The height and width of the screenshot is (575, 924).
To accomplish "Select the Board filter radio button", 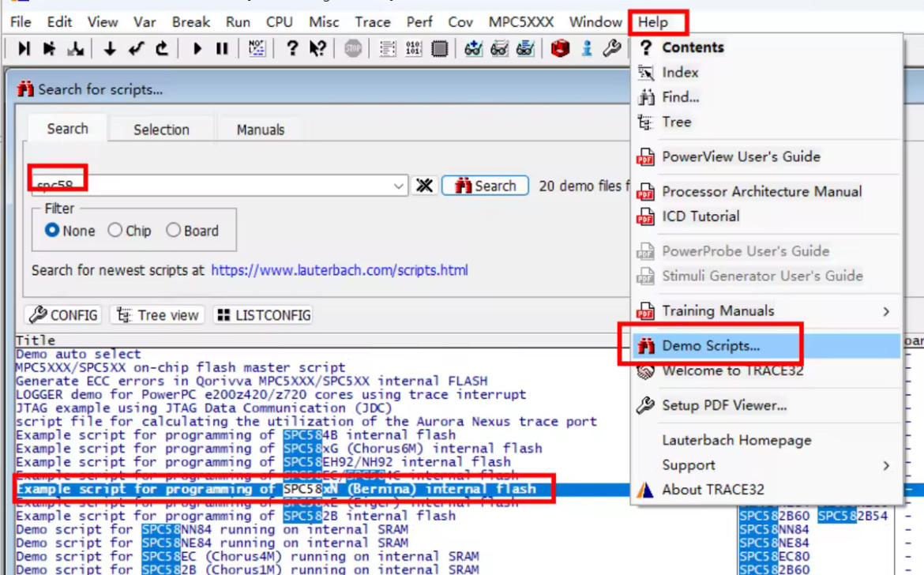I will point(173,231).
